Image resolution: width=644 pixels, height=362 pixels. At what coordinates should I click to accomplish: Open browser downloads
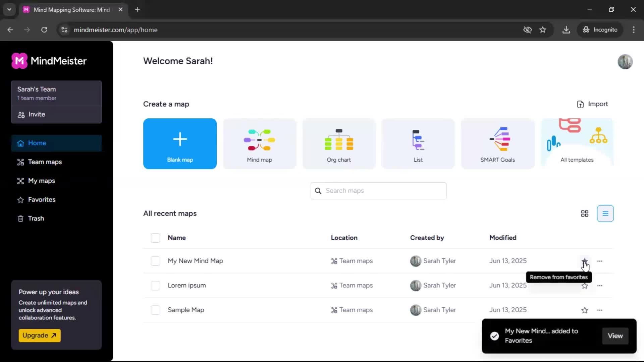(566, 30)
